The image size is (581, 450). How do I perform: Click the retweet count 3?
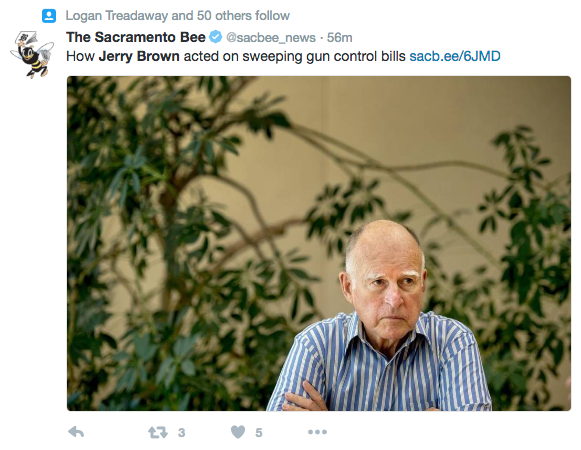[x=181, y=433]
